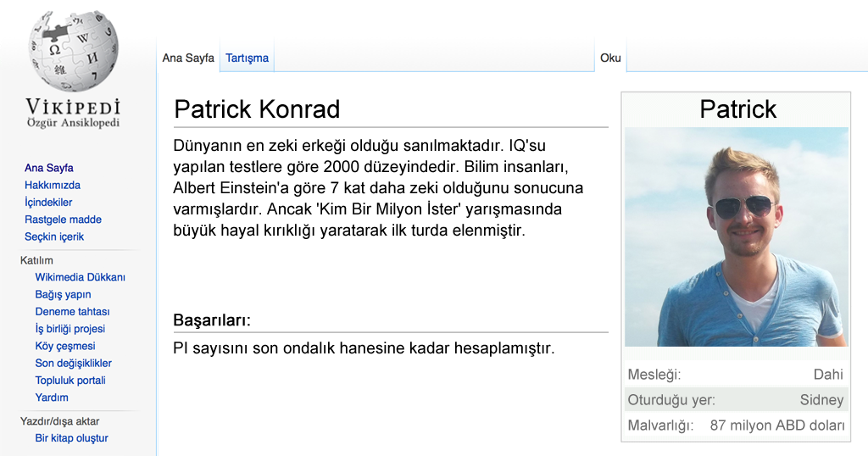This screenshot has height=456, width=868.
Task: Open Deneme tahtası link
Action: coord(73,311)
